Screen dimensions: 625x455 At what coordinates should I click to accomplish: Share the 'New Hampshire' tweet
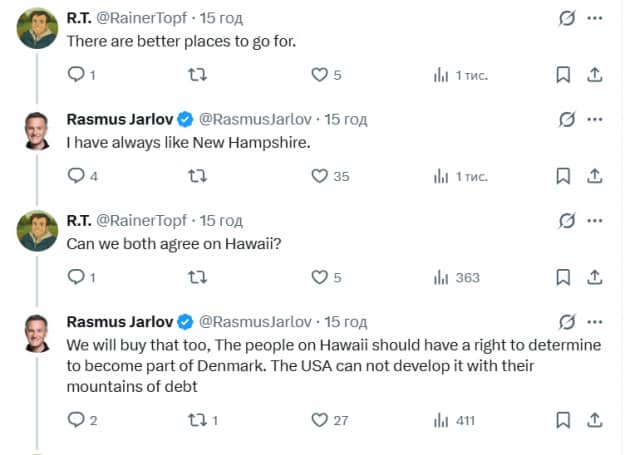click(594, 176)
